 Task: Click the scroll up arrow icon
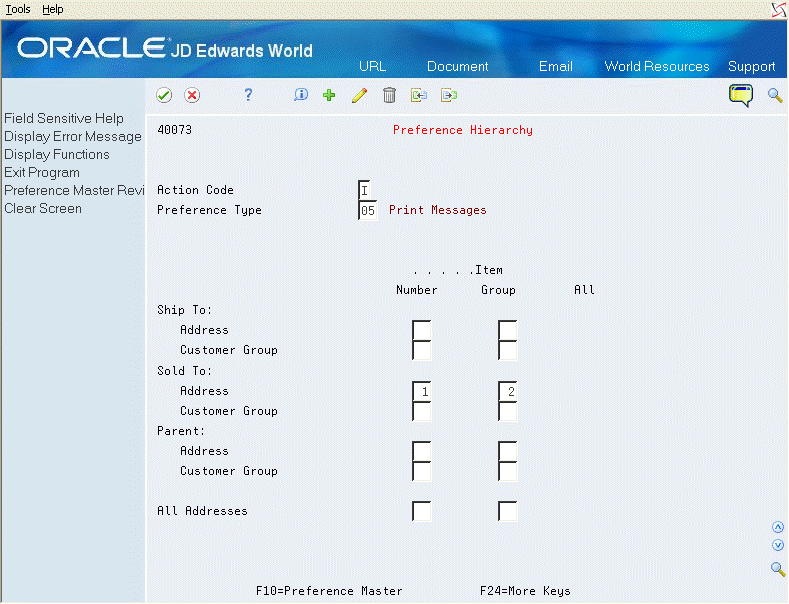[778, 527]
